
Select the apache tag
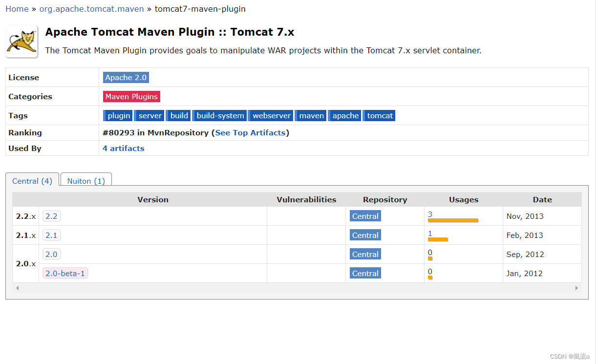344,115
